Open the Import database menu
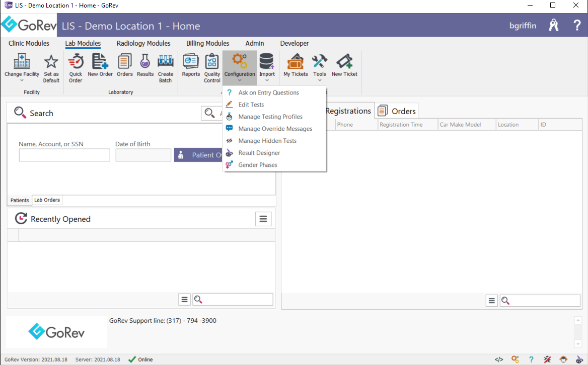Viewport: 588px width, 365px height. [267, 67]
